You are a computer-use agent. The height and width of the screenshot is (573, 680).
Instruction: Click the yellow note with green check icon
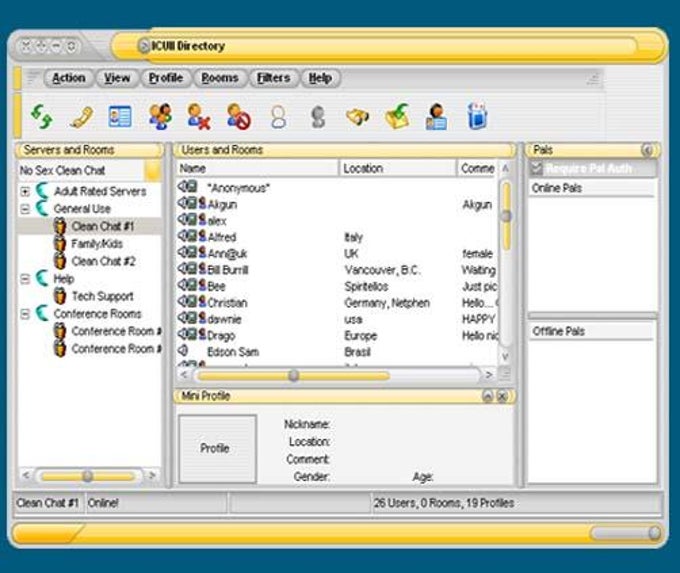(x=397, y=116)
